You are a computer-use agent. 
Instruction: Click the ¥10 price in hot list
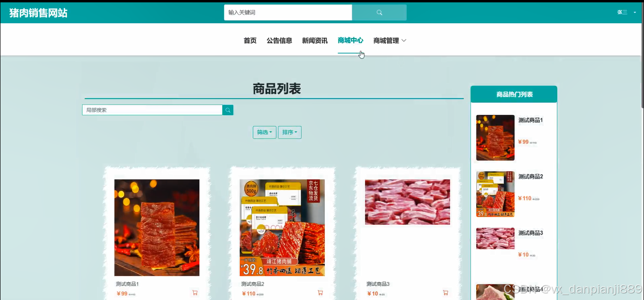[523, 255]
